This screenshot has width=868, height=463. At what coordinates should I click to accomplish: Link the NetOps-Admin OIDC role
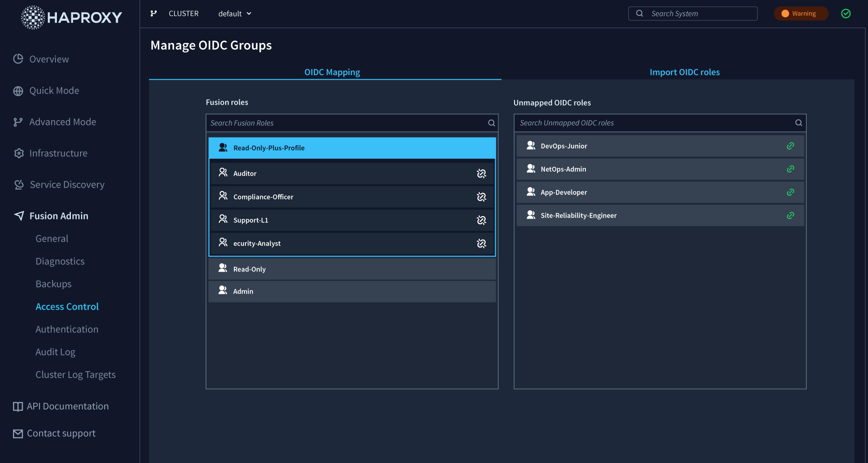[790, 169]
